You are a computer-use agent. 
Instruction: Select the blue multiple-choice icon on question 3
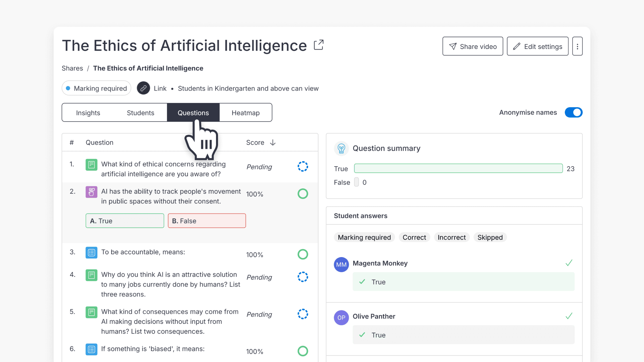coord(91,252)
